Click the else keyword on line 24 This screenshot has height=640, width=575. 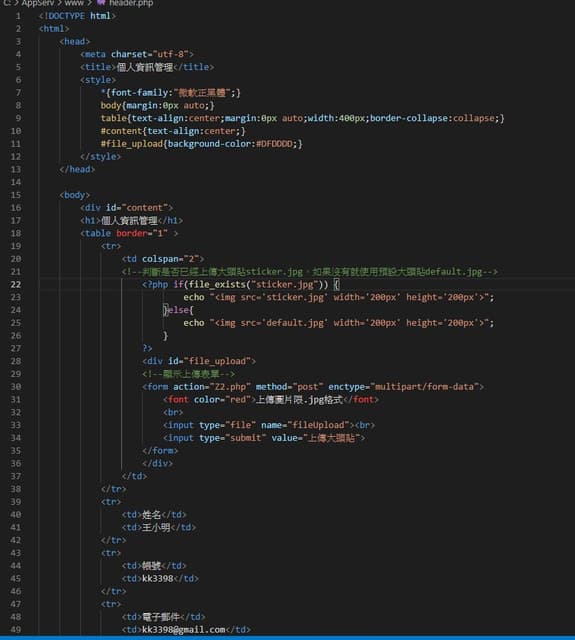178,310
